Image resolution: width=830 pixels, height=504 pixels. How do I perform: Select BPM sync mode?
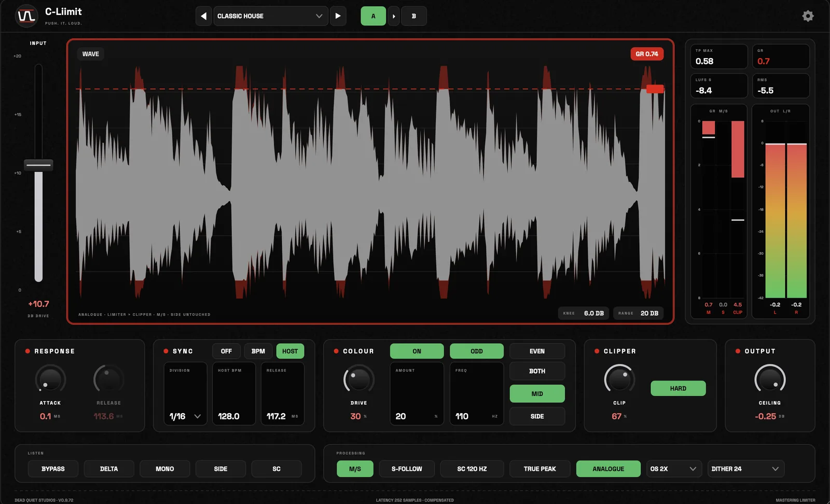258,351
